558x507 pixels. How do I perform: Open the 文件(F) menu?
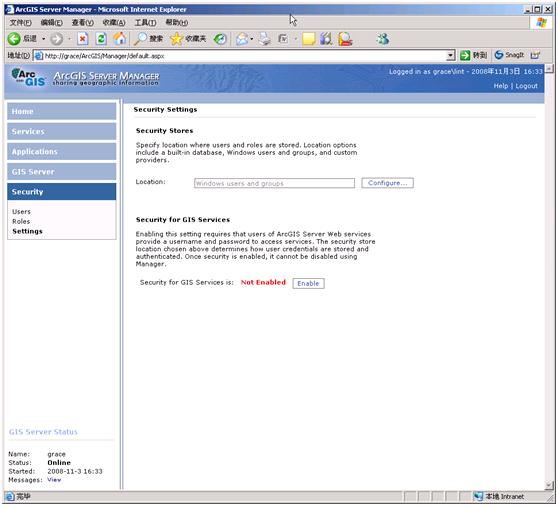20,23
